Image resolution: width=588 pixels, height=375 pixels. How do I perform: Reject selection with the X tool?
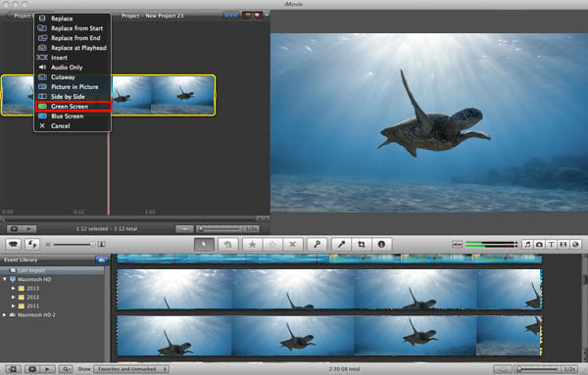[x=292, y=244]
